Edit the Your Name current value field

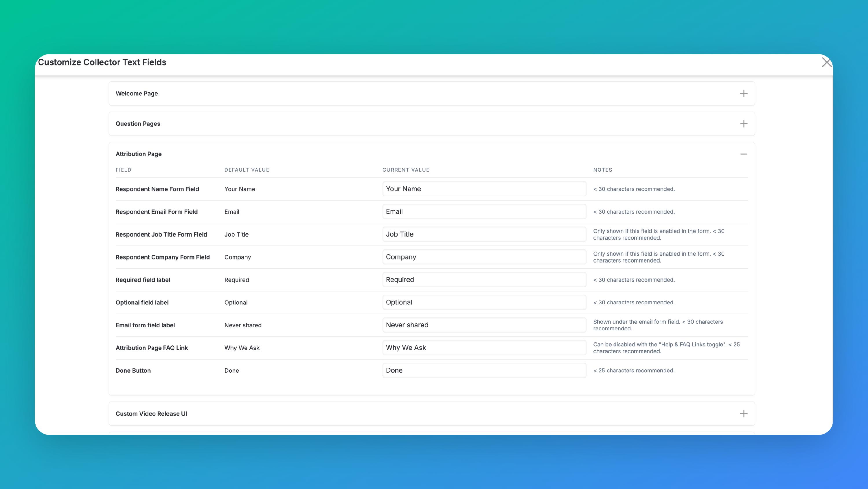click(484, 189)
